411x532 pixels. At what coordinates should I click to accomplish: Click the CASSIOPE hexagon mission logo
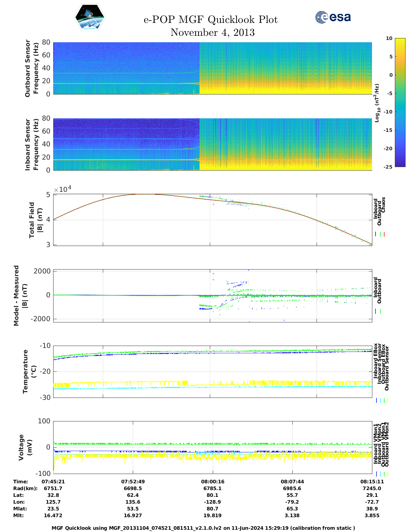coord(90,17)
